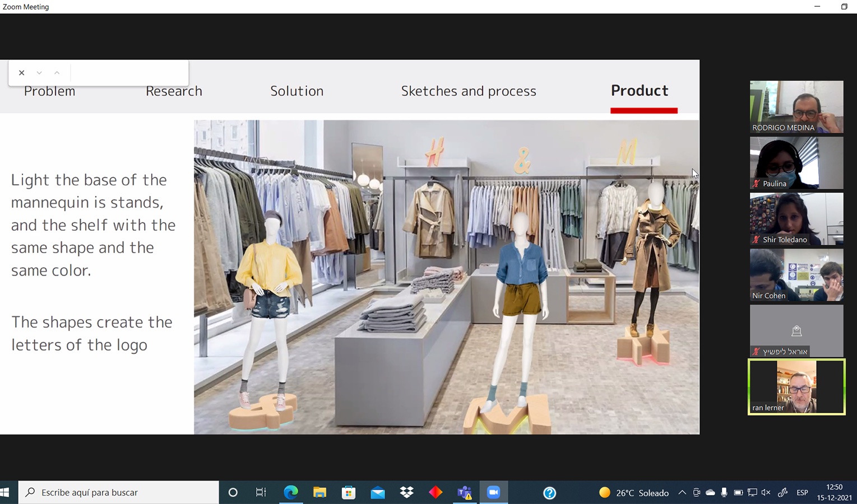857x504 pixels.
Task: Click the Zoom icon in the taskbar
Action: pos(493,492)
